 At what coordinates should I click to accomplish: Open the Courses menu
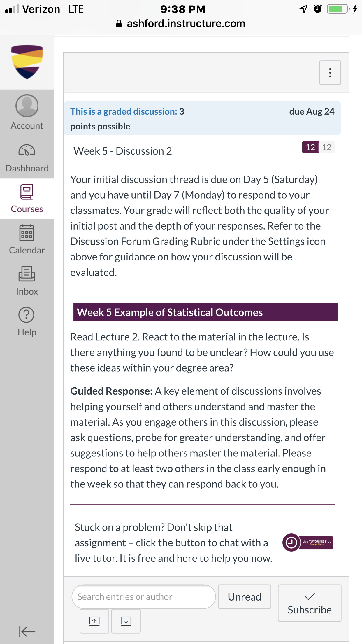27,199
